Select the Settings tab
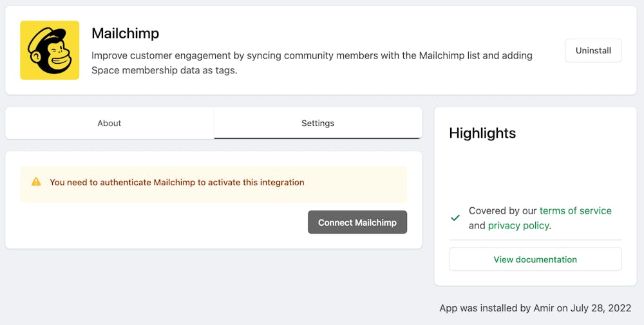The image size is (644, 325). click(317, 123)
